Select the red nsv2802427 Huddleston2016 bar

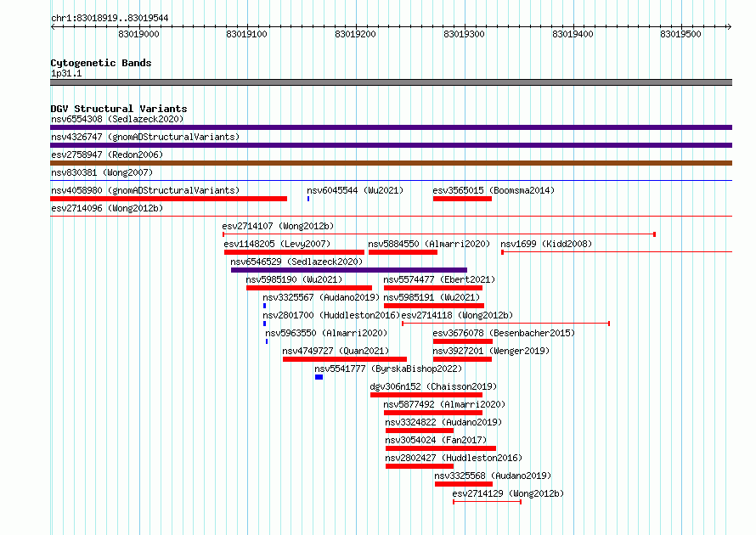[420, 466]
